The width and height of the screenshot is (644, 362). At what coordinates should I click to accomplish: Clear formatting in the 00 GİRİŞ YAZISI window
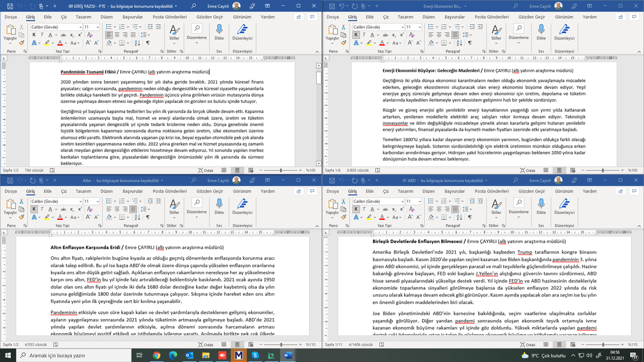pyautogui.click(x=90, y=35)
